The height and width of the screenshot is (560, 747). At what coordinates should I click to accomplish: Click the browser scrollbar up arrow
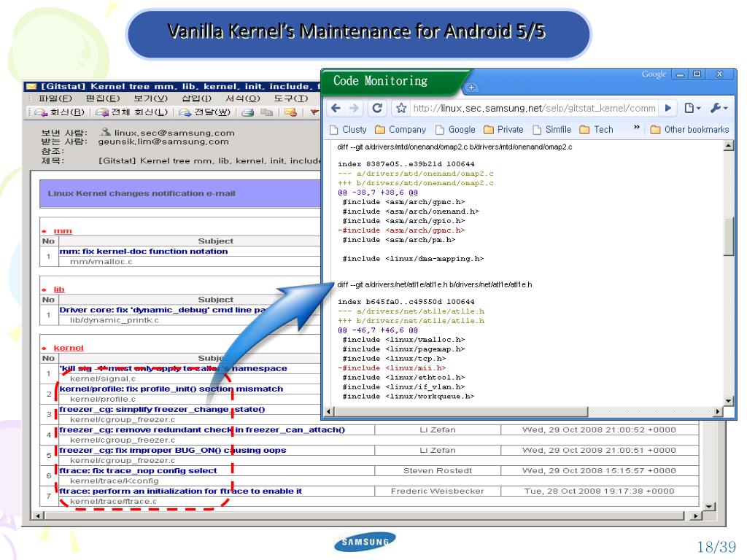(x=729, y=146)
